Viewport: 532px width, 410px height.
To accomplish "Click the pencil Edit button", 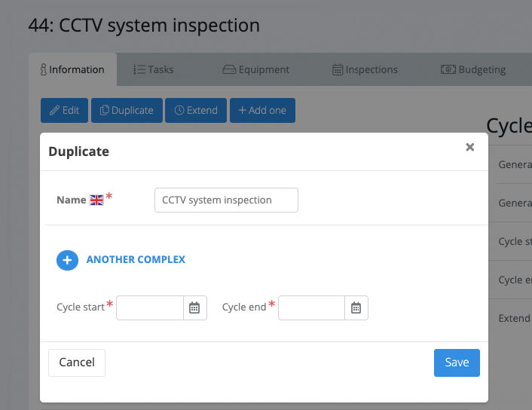I will click(x=64, y=110).
